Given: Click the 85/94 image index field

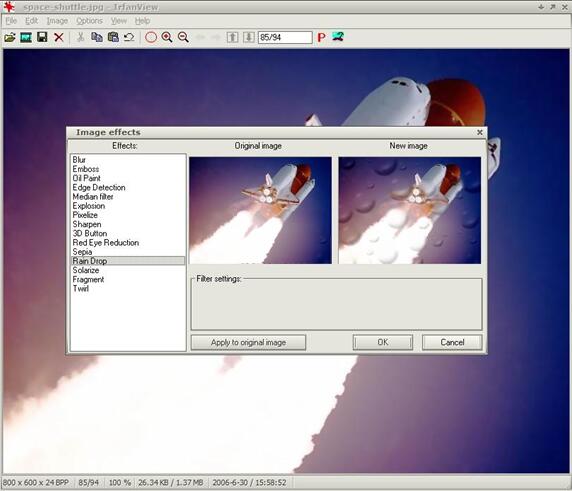Looking at the screenshot, I should [x=285, y=37].
